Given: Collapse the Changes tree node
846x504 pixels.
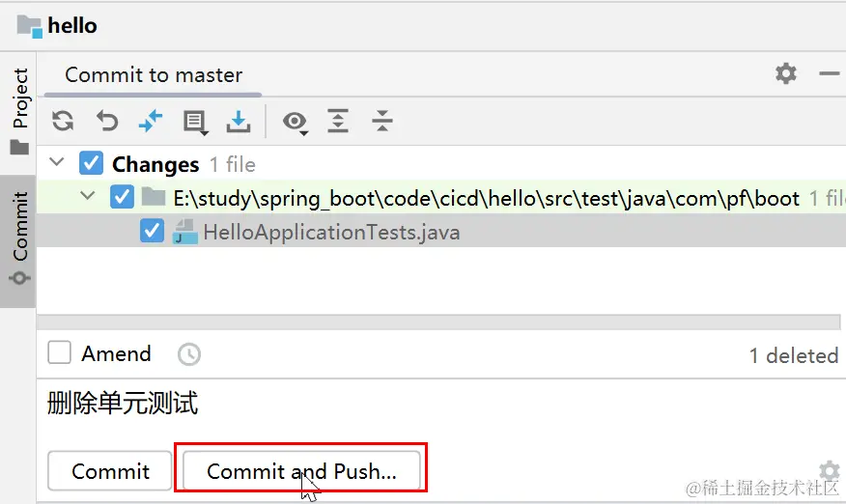Looking at the screenshot, I should click(57, 163).
